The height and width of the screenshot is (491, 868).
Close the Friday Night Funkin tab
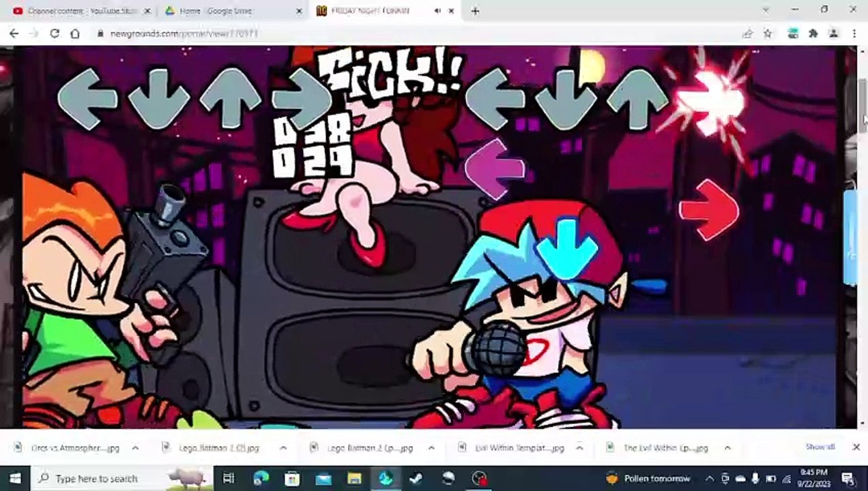click(451, 11)
